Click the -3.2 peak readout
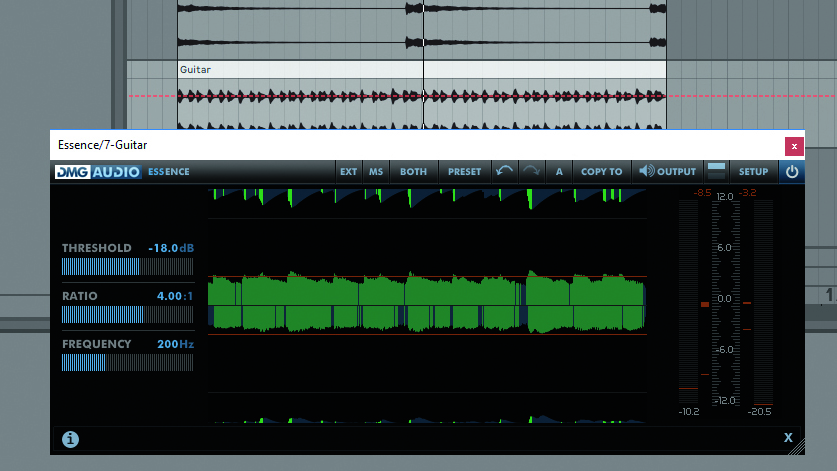 tap(748, 193)
